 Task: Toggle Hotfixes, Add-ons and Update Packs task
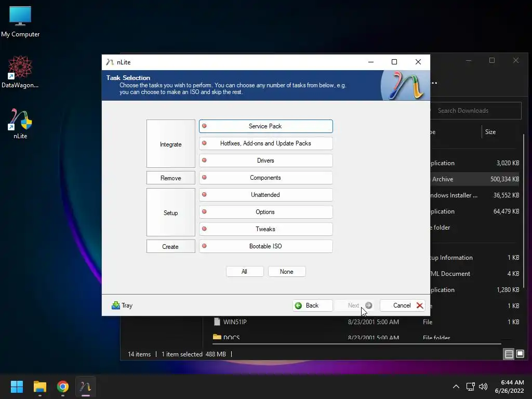(265, 143)
